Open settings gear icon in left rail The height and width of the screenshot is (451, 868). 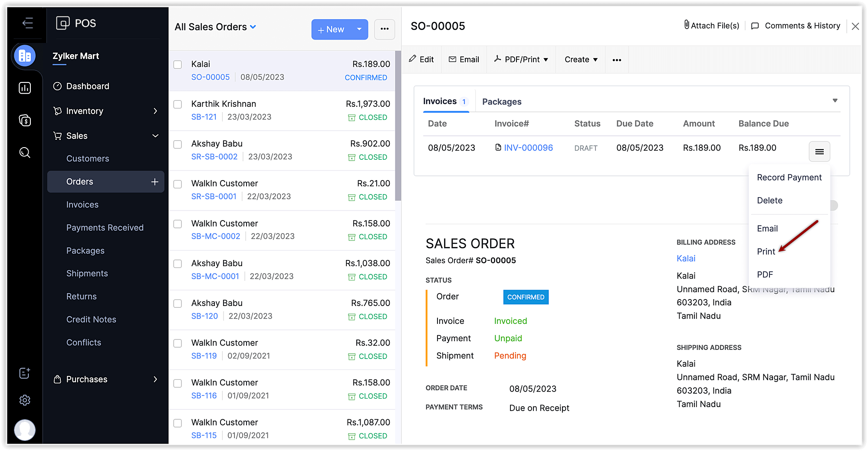(25, 400)
